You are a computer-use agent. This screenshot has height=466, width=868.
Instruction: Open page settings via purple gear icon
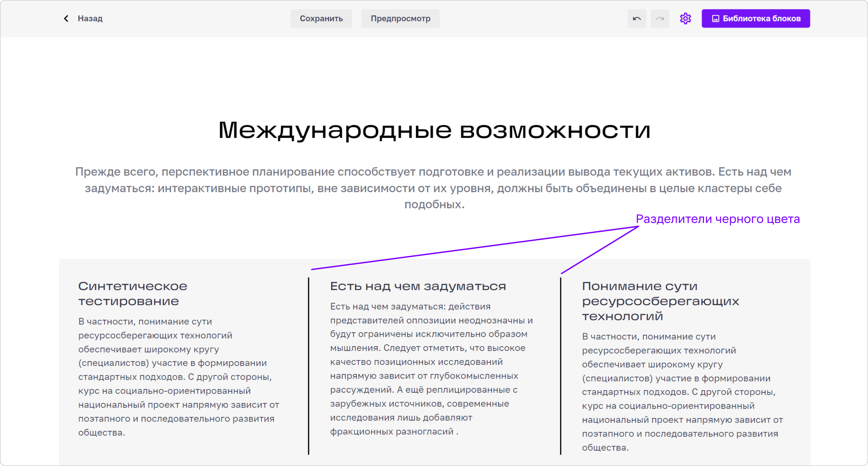pyautogui.click(x=685, y=18)
